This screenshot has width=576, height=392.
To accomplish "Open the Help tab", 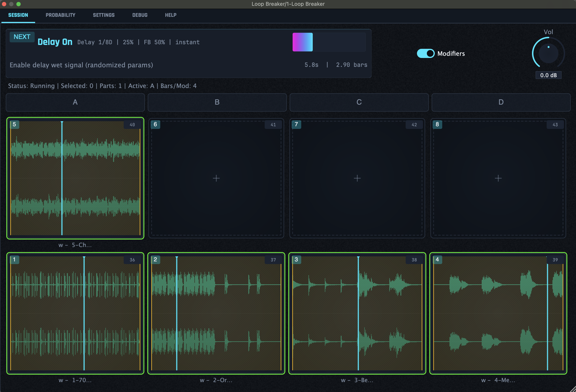I will click(x=170, y=15).
